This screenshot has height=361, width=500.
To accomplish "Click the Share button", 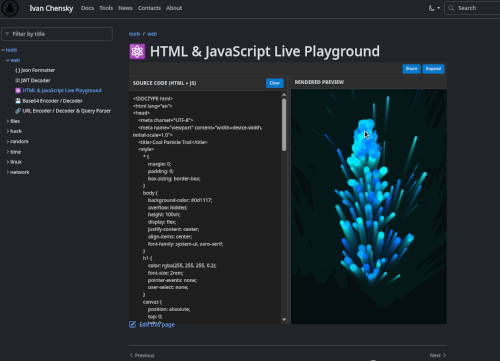I will (x=411, y=69).
